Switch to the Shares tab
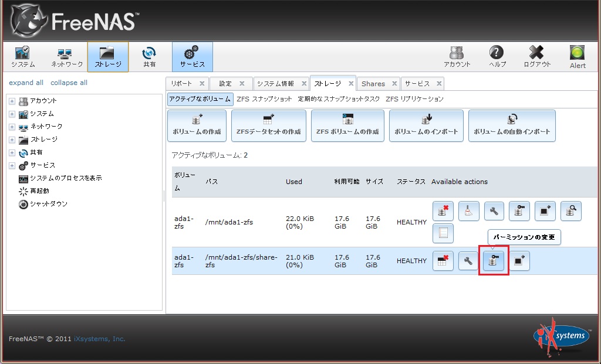This screenshot has width=601, height=364. 373,84
